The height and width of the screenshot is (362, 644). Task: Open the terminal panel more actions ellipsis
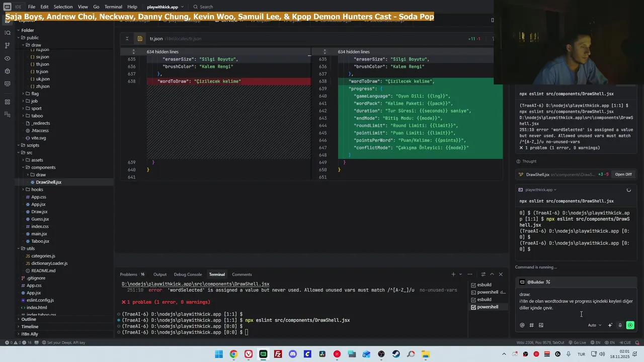click(x=470, y=275)
